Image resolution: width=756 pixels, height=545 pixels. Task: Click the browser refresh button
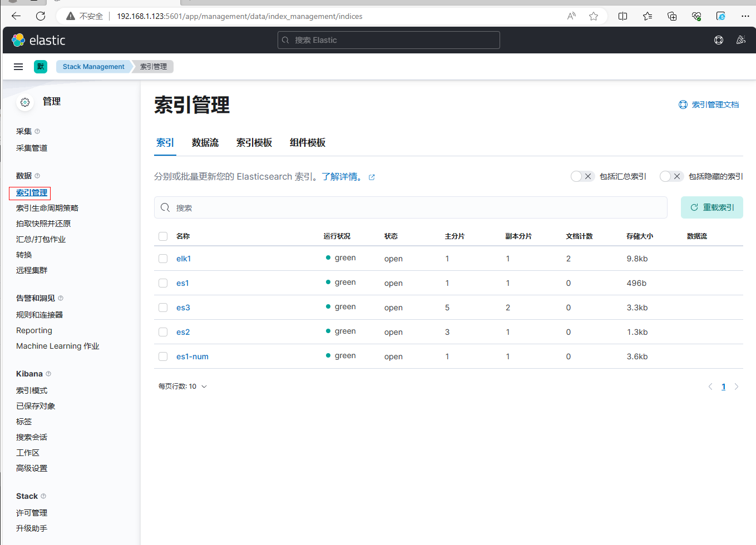41,16
